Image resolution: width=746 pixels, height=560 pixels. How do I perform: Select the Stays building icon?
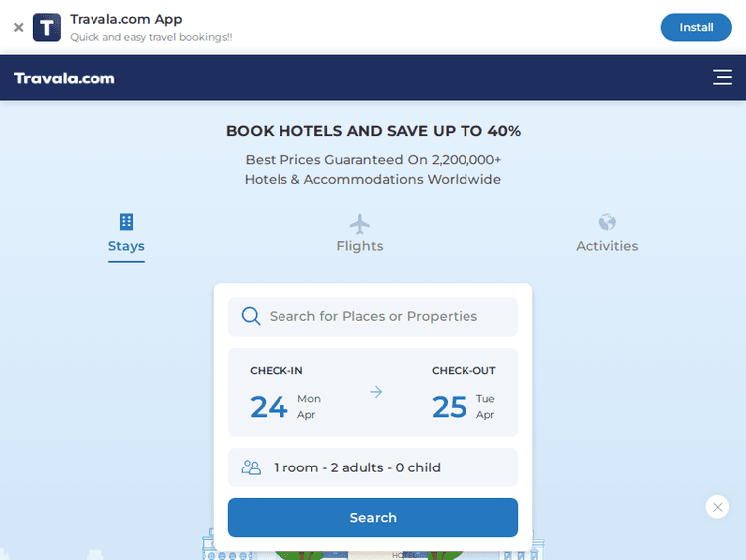click(x=126, y=222)
